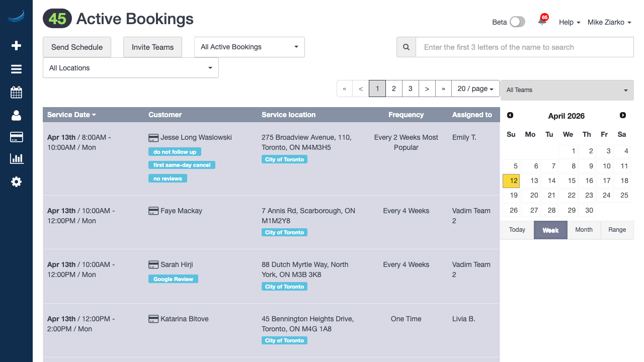
Task: Open the hamburger list menu icon
Action: pos(16,69)
